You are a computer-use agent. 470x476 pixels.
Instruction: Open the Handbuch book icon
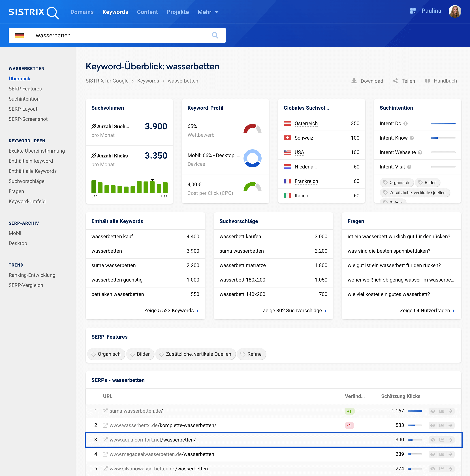427,81
